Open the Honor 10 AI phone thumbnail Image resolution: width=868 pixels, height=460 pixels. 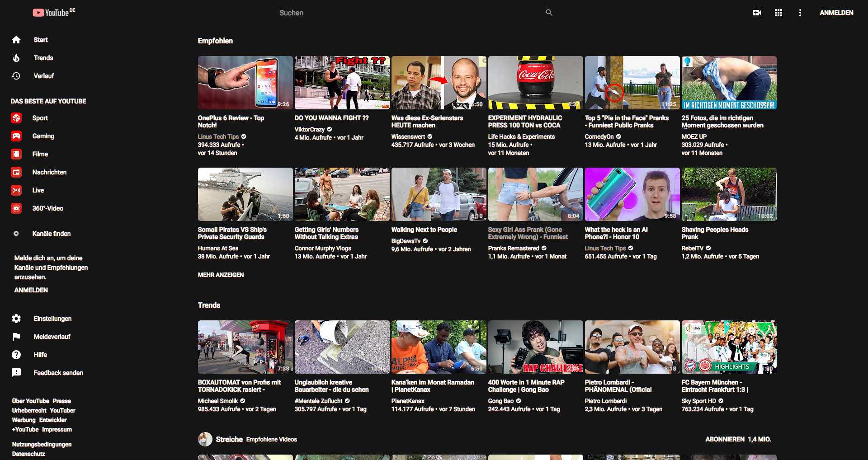click(x=632, y=194)
